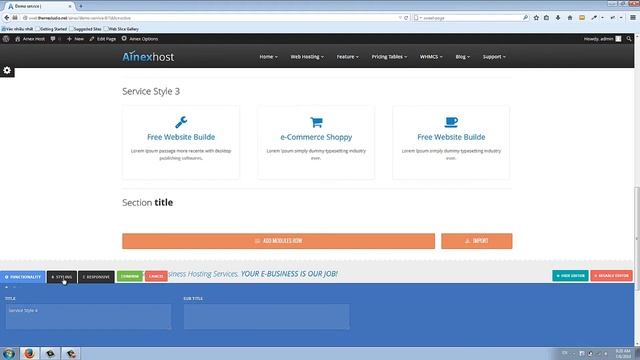
Task: Click the yellow toolbar extension icon
Action: pos(582,18)
